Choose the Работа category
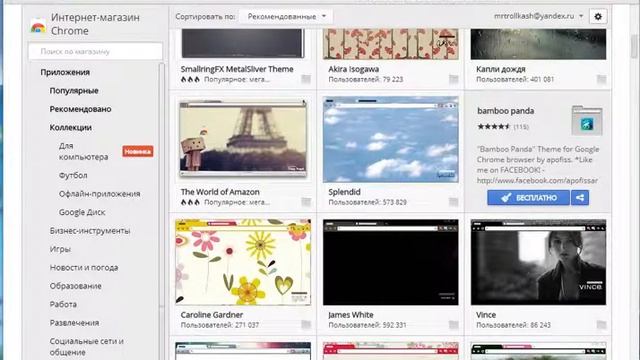640x360 pixels. (x=63, y=304)
